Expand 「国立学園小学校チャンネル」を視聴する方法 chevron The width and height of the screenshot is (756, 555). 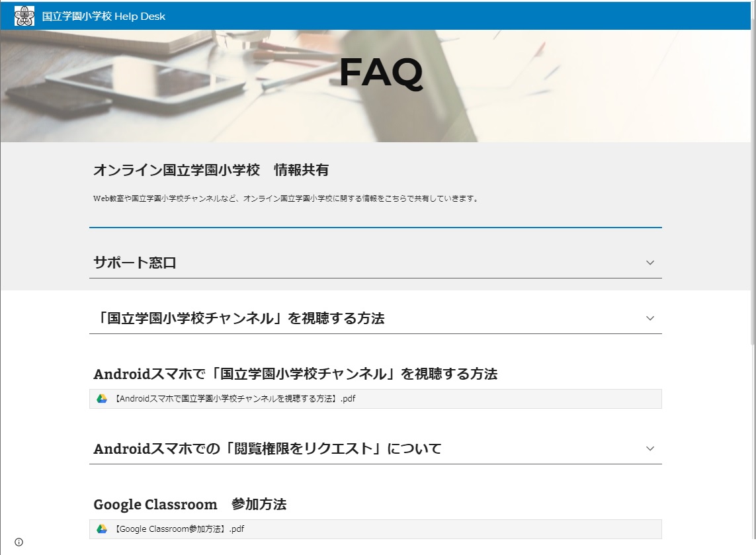tap(650, 318)
